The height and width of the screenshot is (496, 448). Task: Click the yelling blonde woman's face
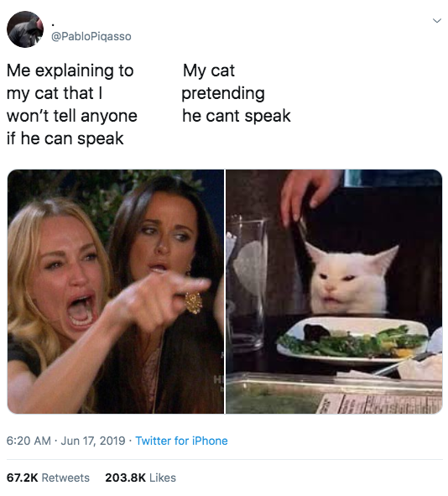click(68, 275)
